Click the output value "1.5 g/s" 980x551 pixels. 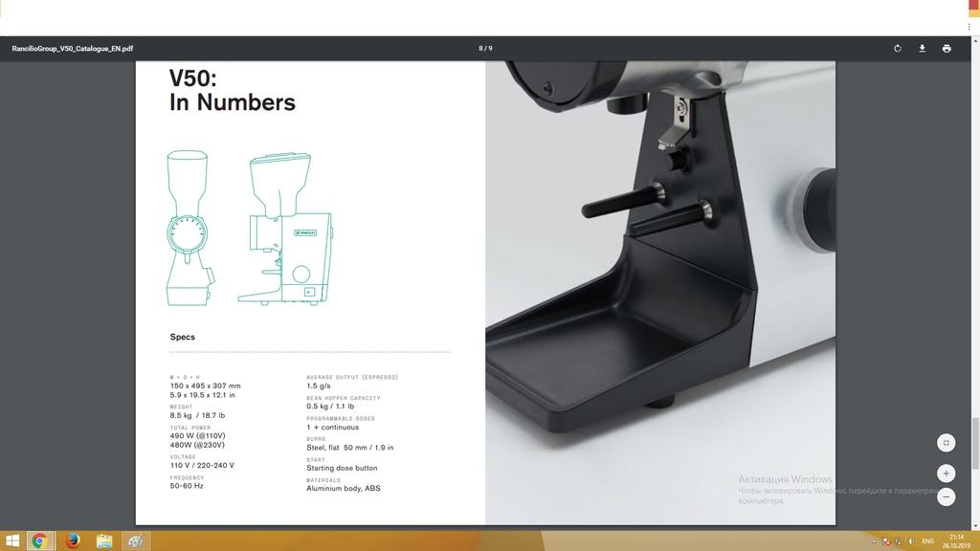coord(318,386)
